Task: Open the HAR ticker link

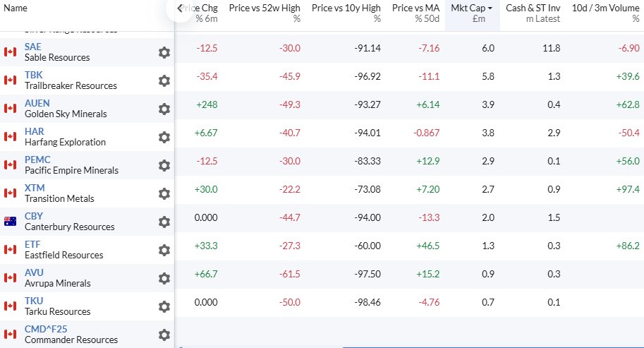Action: pos(34,131)
